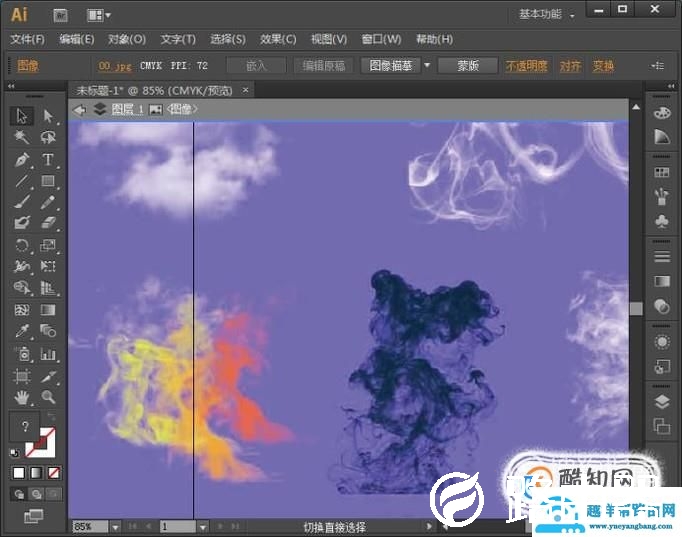Toggle Draw Normal mode

click(19, 494)
